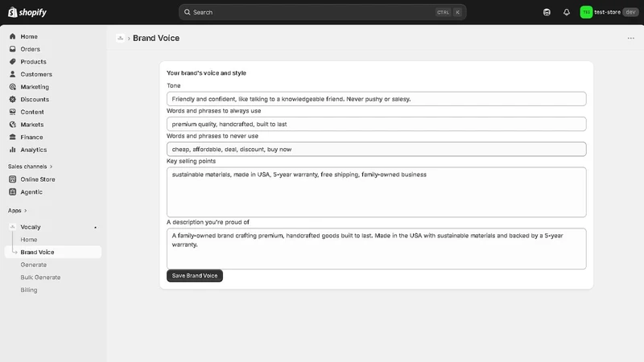Open the Bulk Generate page
The height and width of the screenshot is (362, 644).
[x=41, y=278]
